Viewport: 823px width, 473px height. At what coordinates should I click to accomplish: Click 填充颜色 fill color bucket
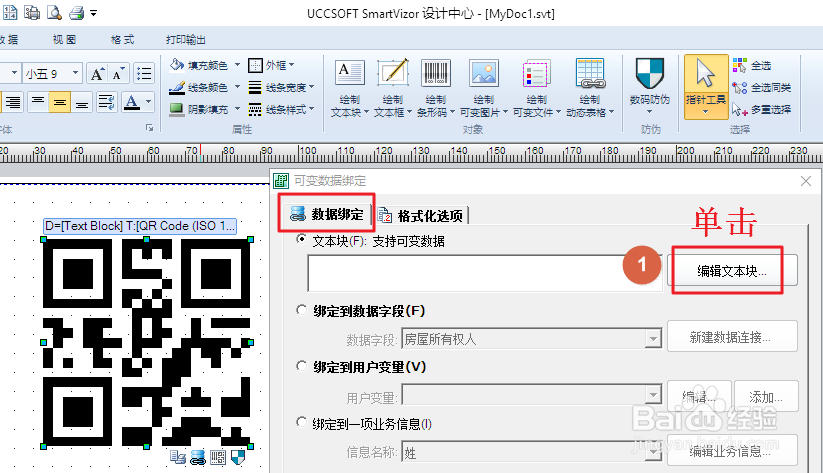pyautogui.click(x=199, y=65)
